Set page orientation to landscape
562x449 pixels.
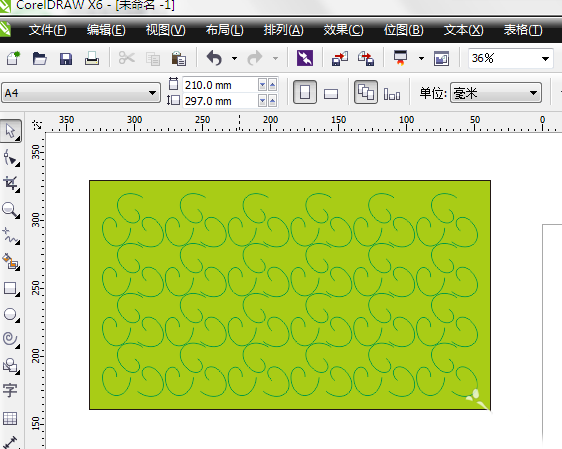point(331,94)
